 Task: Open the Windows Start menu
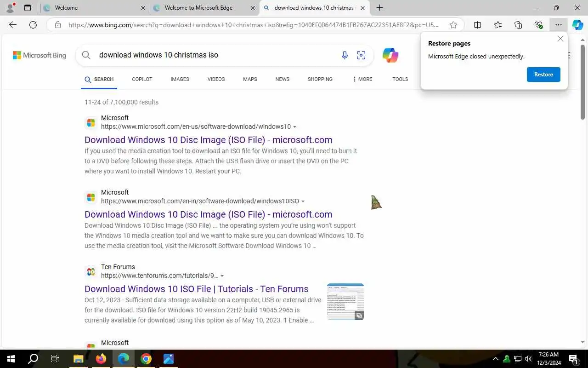11,359
